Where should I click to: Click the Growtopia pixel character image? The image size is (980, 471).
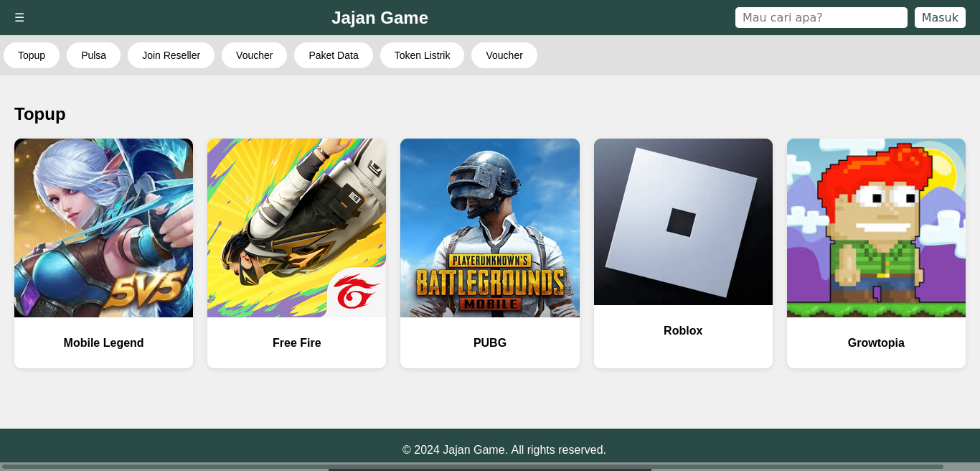pyautogui.click(x=876, y=228)
